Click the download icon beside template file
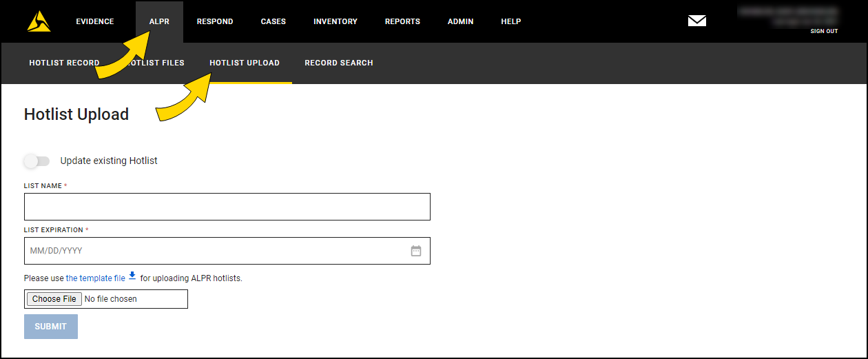This screenshot has height=359, width=868. tap(132, 277)
